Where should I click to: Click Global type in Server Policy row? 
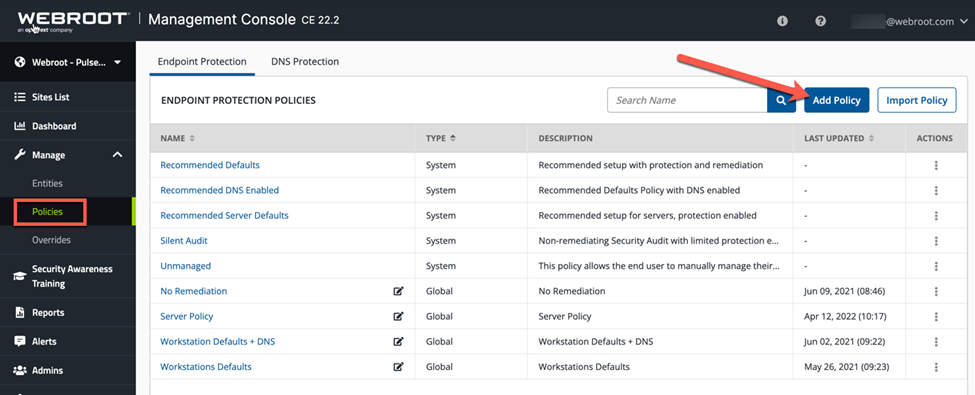(439, 317)
